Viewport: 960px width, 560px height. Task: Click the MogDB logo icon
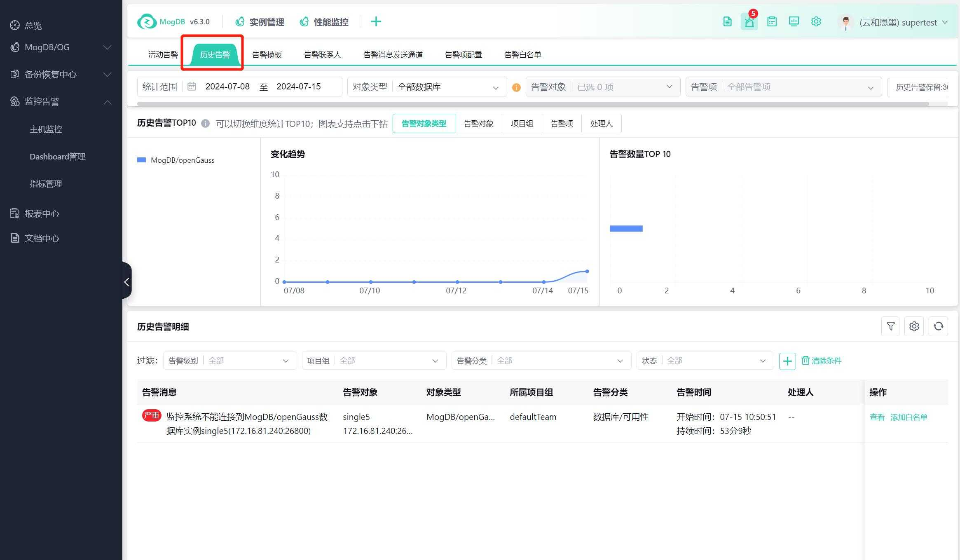point(147,22)
